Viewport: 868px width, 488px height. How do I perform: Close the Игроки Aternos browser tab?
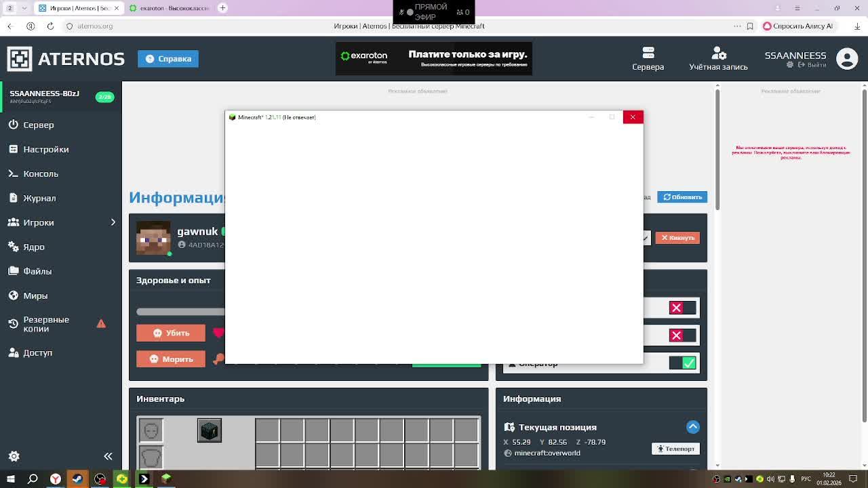pyautogui.click(x=116, y=8)
